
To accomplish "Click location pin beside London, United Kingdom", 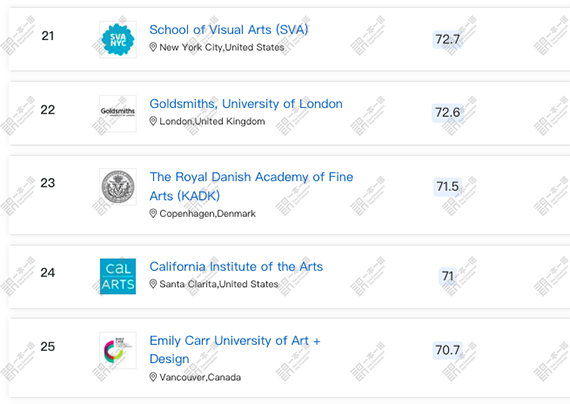I will point(153,121).
